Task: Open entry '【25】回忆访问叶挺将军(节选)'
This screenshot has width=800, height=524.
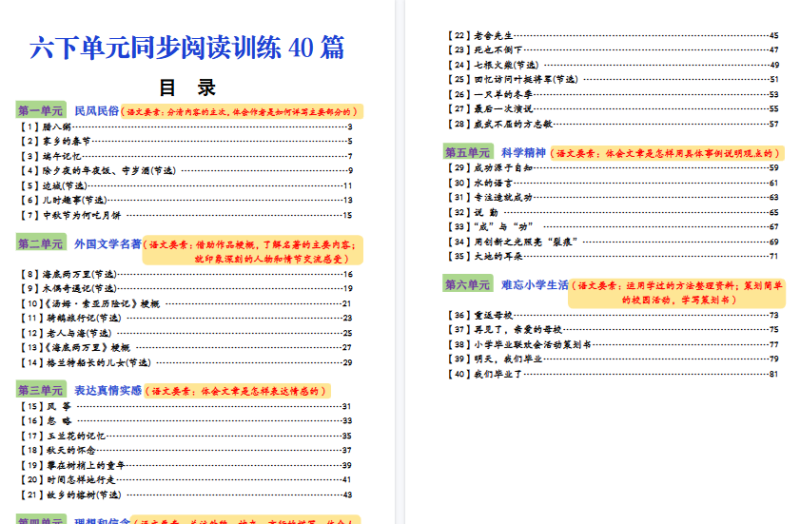Action: [613, 79]
